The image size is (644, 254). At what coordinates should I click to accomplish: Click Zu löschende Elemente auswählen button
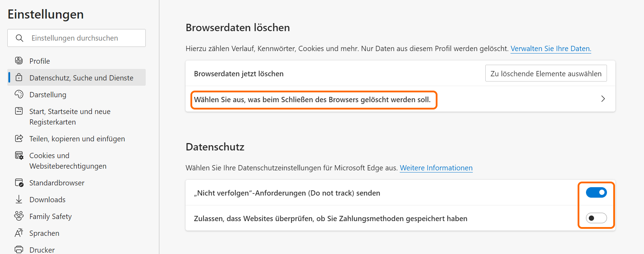(x=546, y=73)
